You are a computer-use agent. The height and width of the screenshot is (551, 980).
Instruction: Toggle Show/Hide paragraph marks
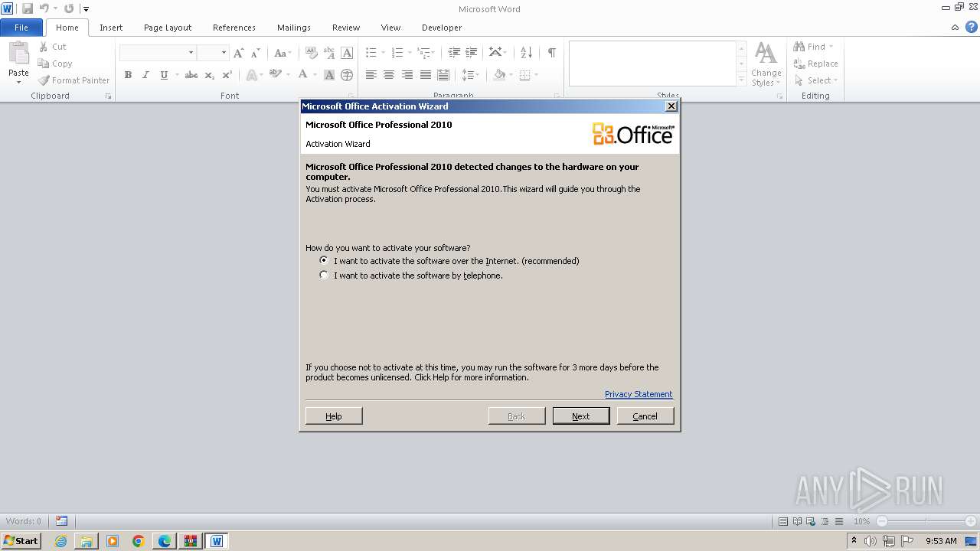(x=551, y=53)
